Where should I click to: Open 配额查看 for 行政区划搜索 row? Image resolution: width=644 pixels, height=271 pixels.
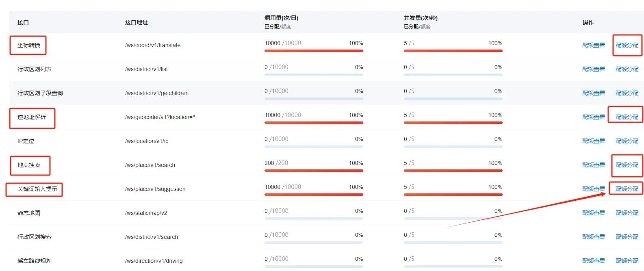pos(593,237)
